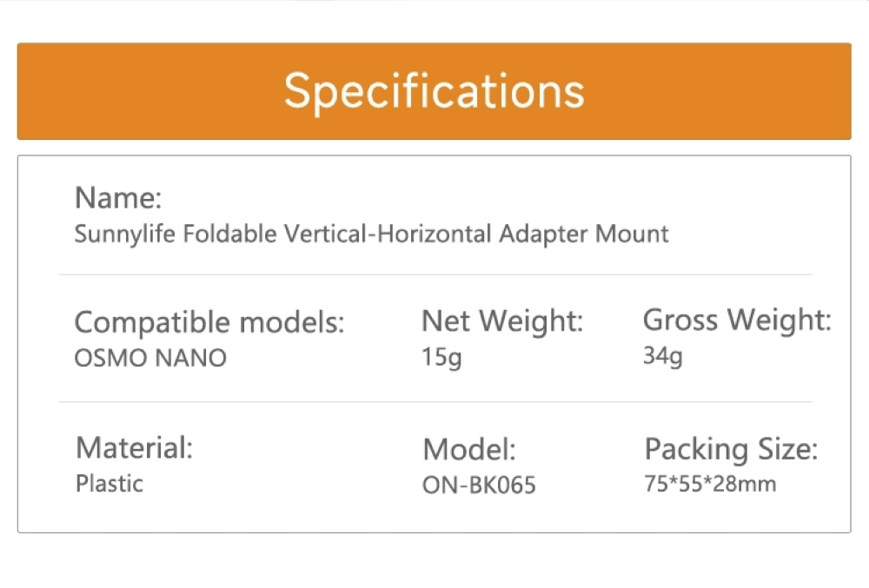The height and width of the screenshot is (588, 869).
Task: Select the 75*55*28mm packing size value
Action: 709,484
